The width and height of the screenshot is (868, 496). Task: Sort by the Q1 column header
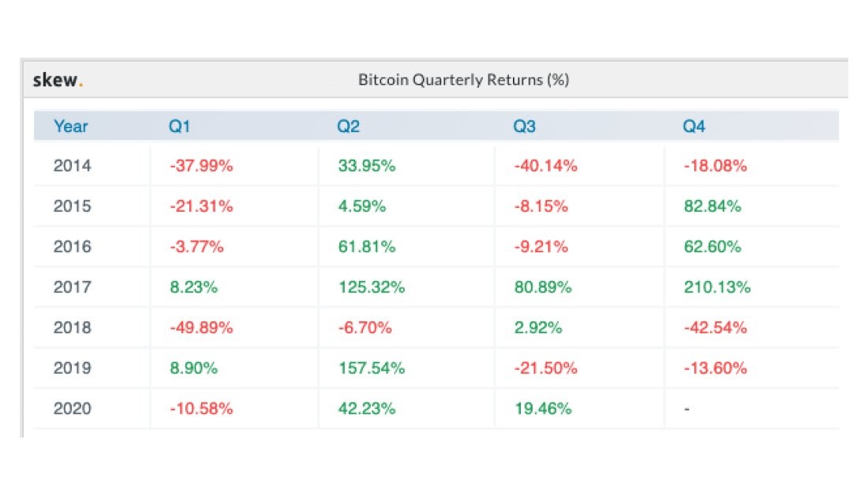click(180, 126)
